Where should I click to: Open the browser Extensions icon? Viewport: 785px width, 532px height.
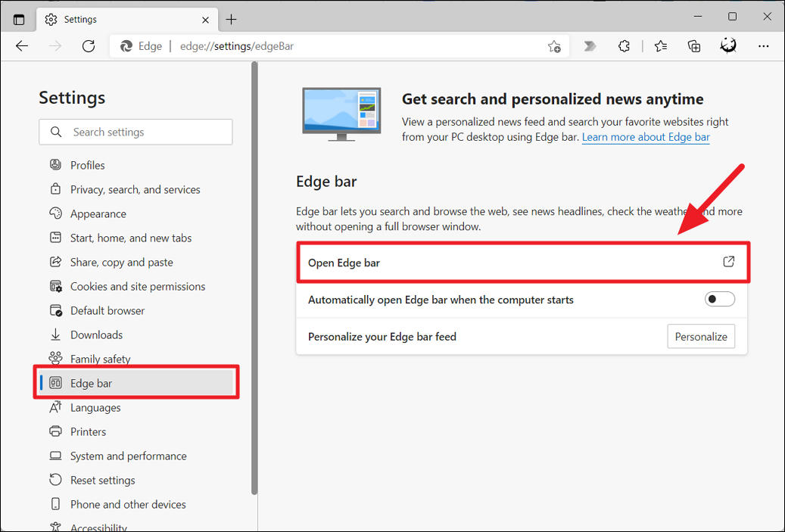point(624,46)
